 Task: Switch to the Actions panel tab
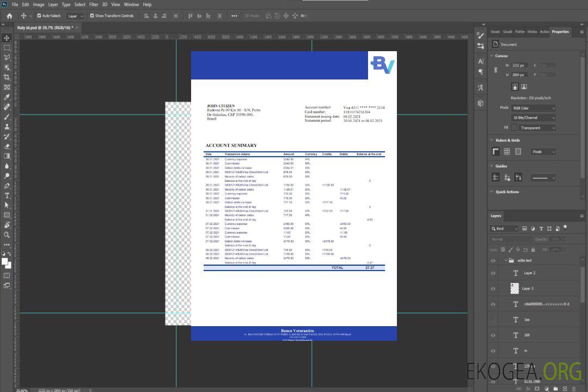pos(544,32)
